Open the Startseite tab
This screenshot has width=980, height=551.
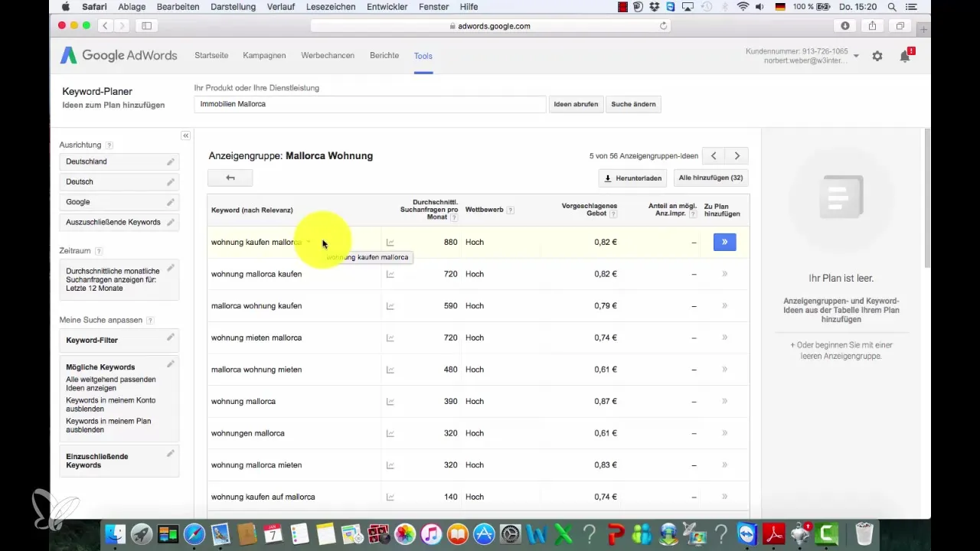(211, 56)
